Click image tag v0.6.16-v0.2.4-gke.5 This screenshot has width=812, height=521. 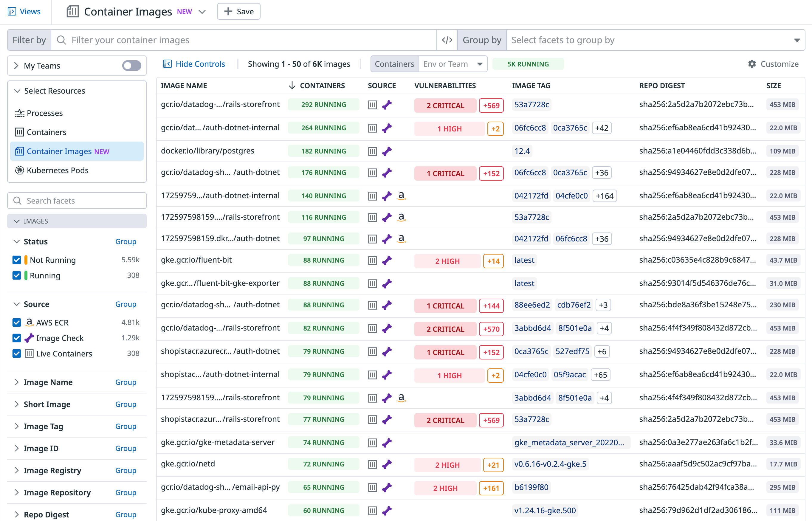[x=550, y=464]
